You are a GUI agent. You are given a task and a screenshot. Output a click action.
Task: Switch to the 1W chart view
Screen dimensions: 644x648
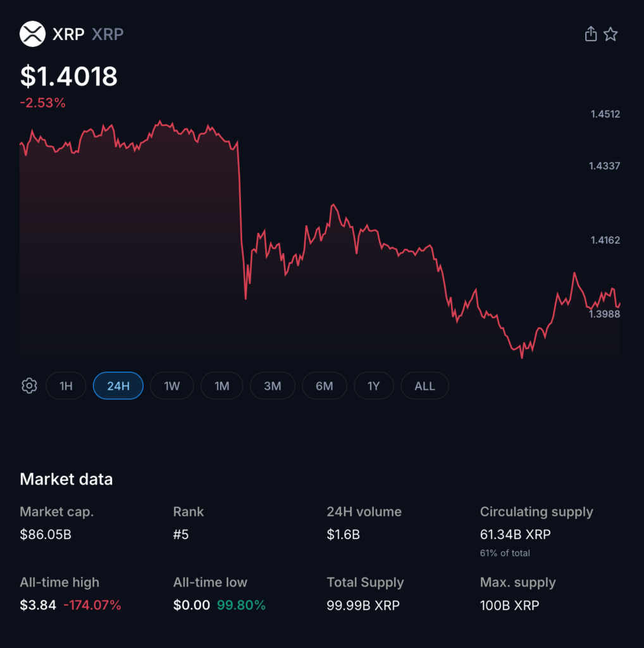(x=171, y=385)
